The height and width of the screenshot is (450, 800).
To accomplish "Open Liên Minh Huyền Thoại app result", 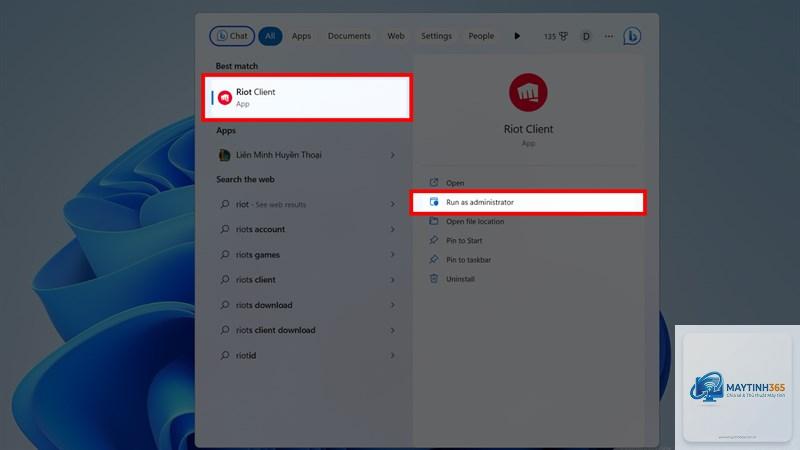I will [x=307, y=155].
